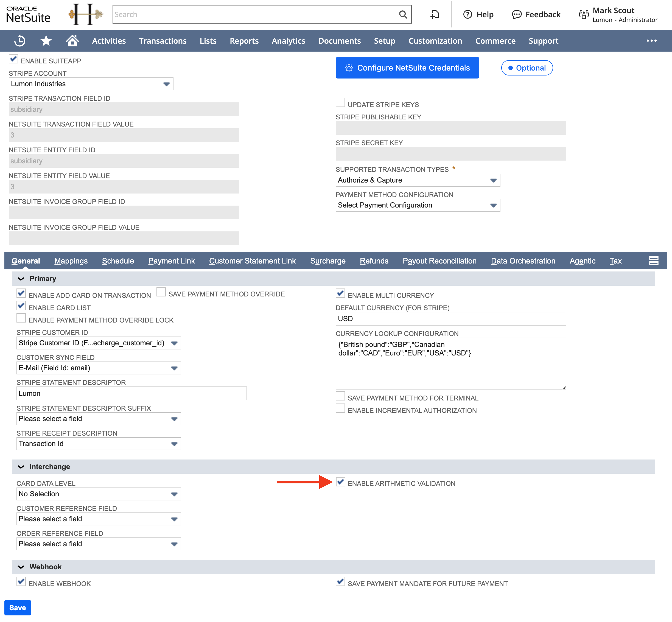Open Payment Method Configuration dropdown
672x622 pixels.
[418, 205]
